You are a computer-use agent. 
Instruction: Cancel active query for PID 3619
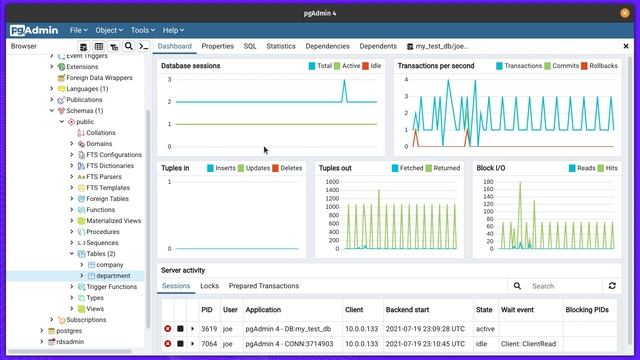coord(180,329)
